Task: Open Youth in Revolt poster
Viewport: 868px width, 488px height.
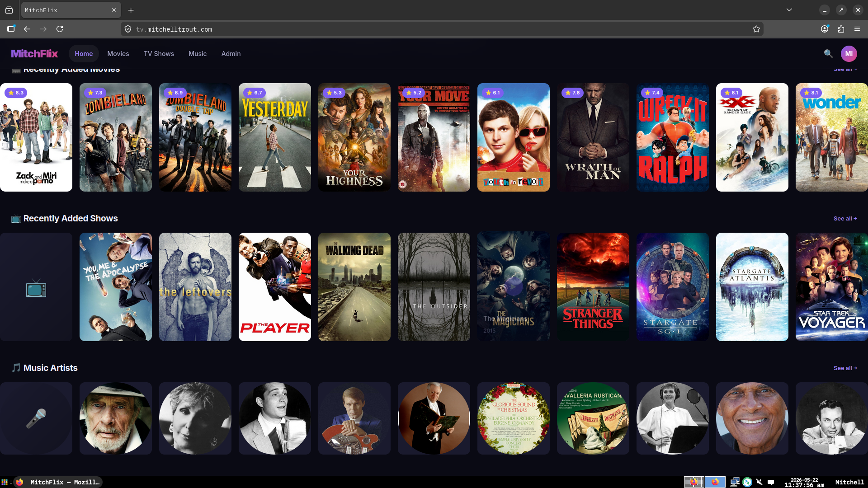Action: point(514,137)
